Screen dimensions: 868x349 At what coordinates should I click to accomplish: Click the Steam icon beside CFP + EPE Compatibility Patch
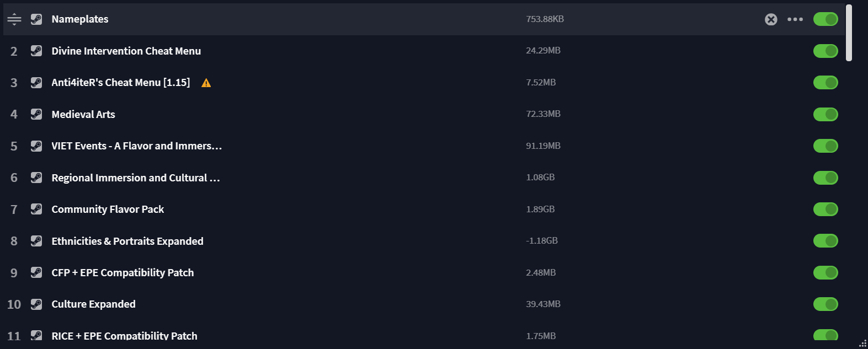36,272
